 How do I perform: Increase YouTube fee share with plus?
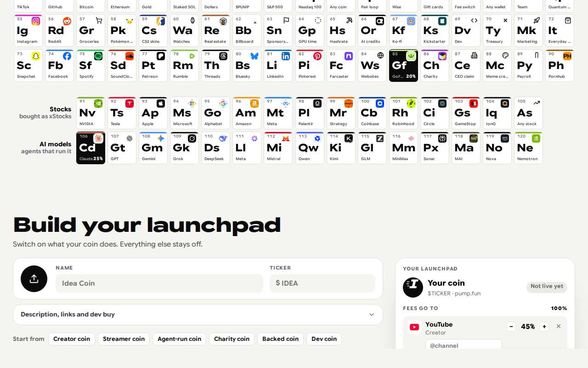[544, 327]
